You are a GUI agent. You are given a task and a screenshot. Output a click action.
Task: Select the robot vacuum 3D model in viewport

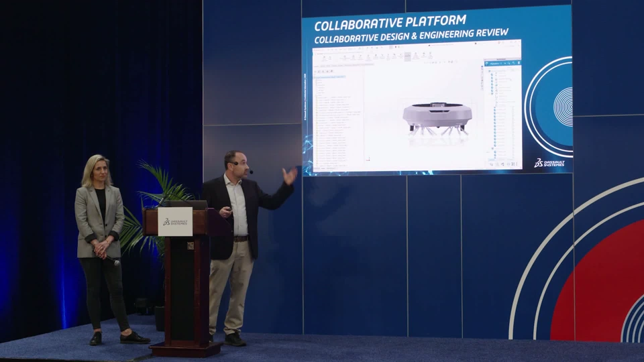(437, 119)
